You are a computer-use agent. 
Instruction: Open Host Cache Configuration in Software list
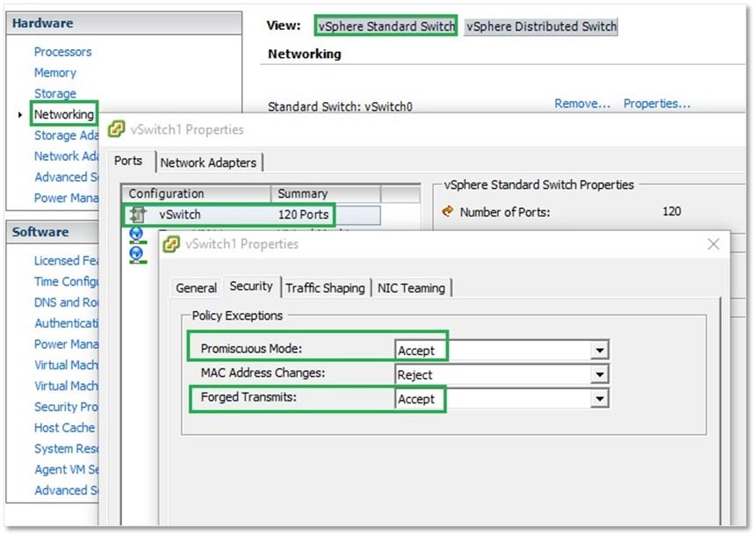point(65,428)
